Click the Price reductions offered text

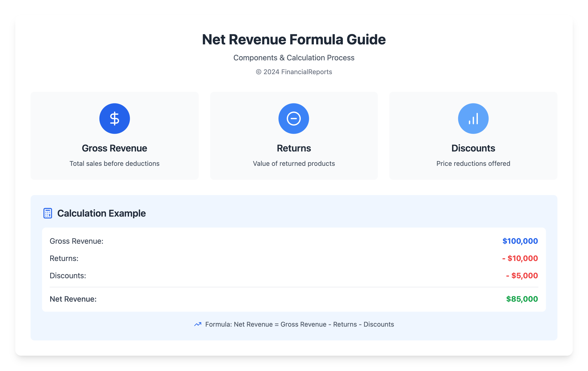point(473,163)
